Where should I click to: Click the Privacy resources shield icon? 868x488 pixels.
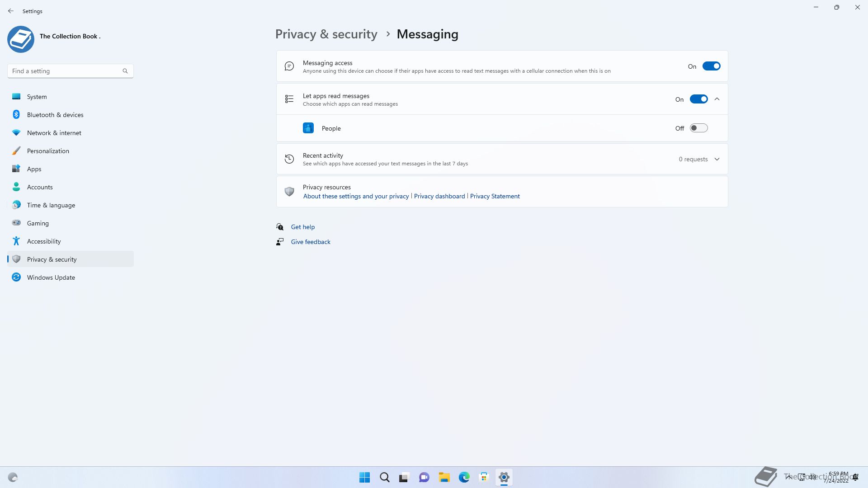point(289,192)
